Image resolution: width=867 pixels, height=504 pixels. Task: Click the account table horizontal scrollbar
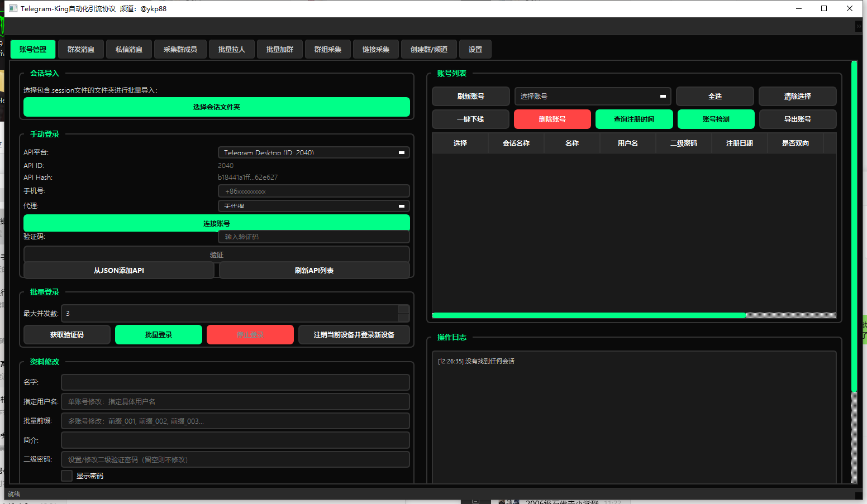pos(589,315)
